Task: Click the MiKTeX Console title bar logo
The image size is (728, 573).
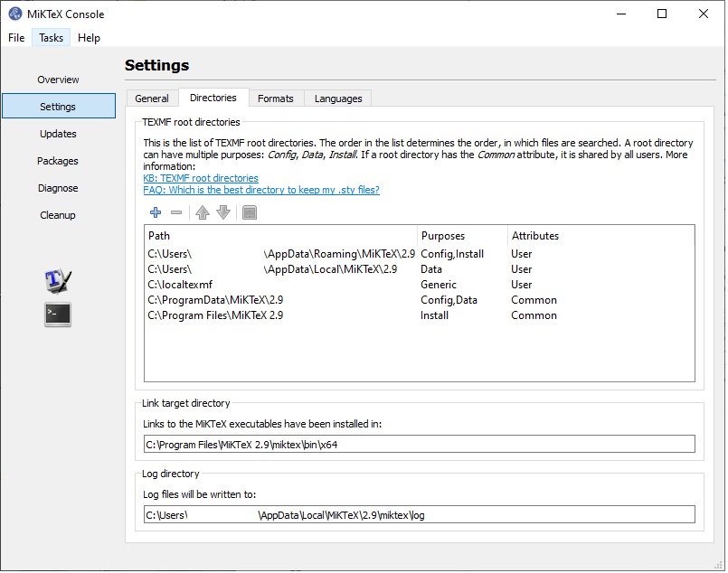Action: [x=14, y=14]
